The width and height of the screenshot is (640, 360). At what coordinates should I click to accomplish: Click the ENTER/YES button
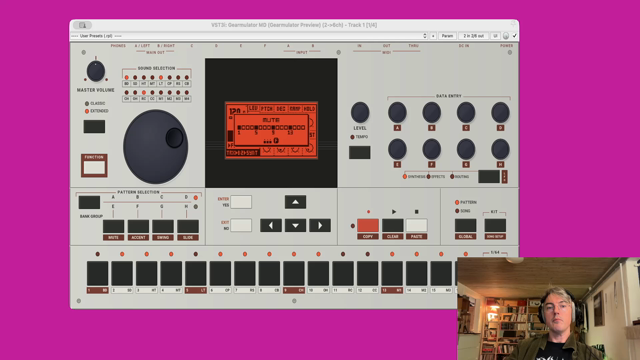241,202
